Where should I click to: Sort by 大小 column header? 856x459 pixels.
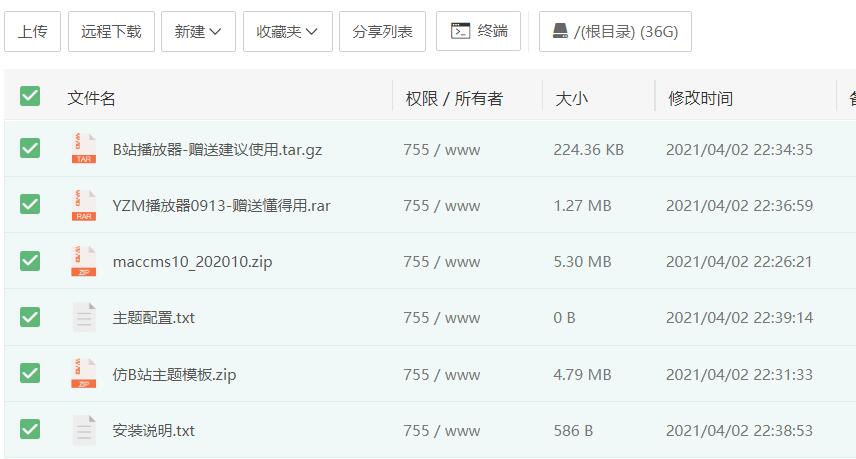coord(572,98)
